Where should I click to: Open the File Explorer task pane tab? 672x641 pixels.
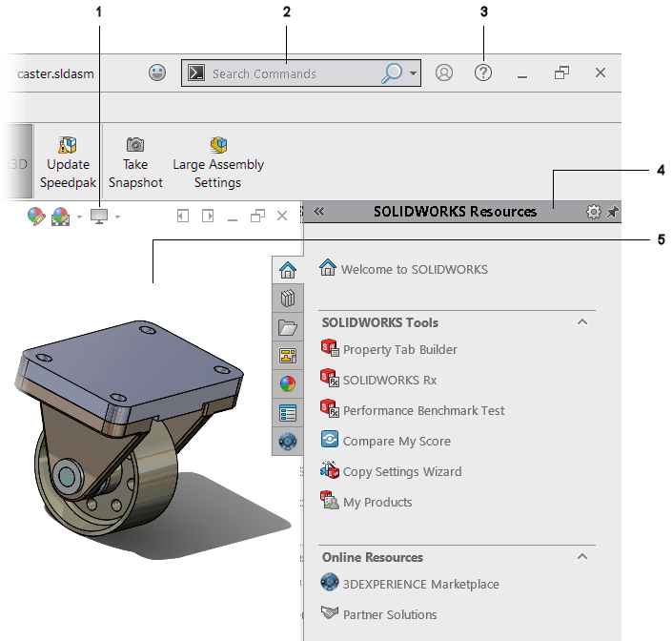287,328
